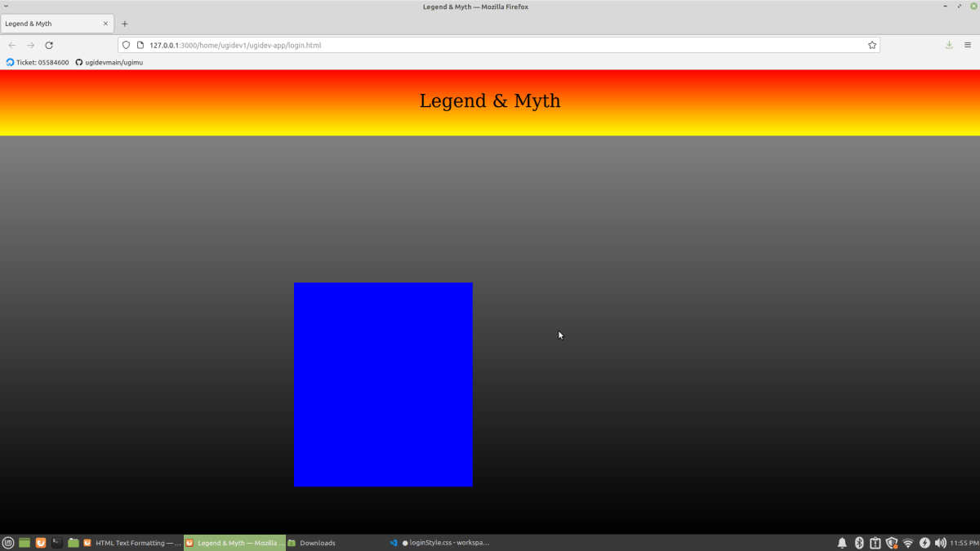Open the security shield tray icon
Image resolution: width=980 pixels, height=551 pixels.
pyautogui.click(x=892, y=543)
